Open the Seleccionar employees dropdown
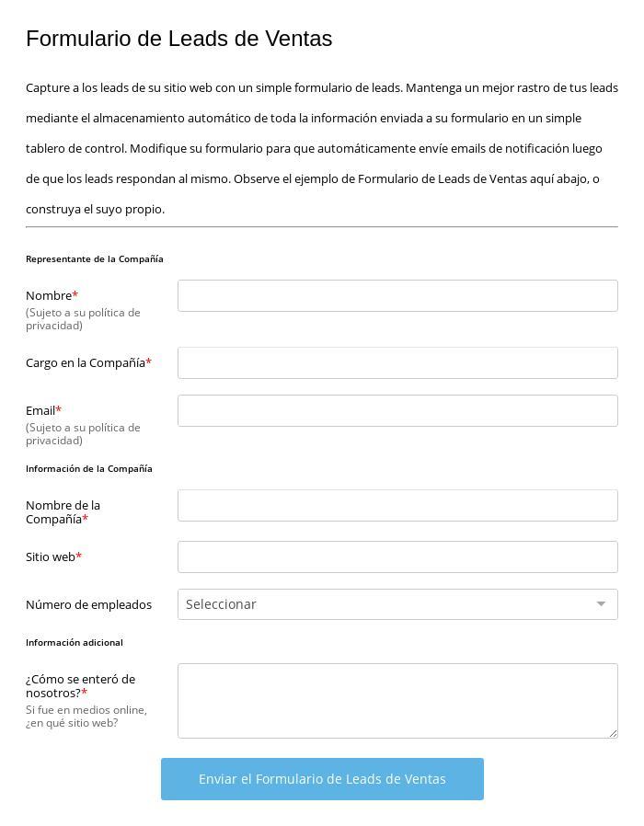 (x=386, y=604)
